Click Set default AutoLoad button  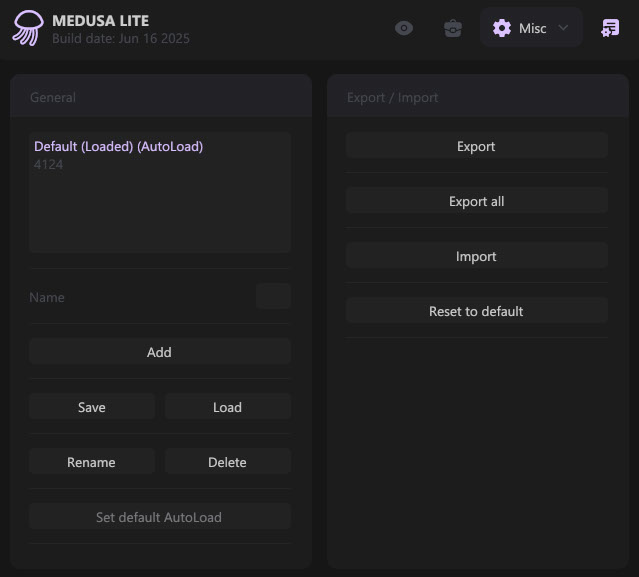pos(159,517)
